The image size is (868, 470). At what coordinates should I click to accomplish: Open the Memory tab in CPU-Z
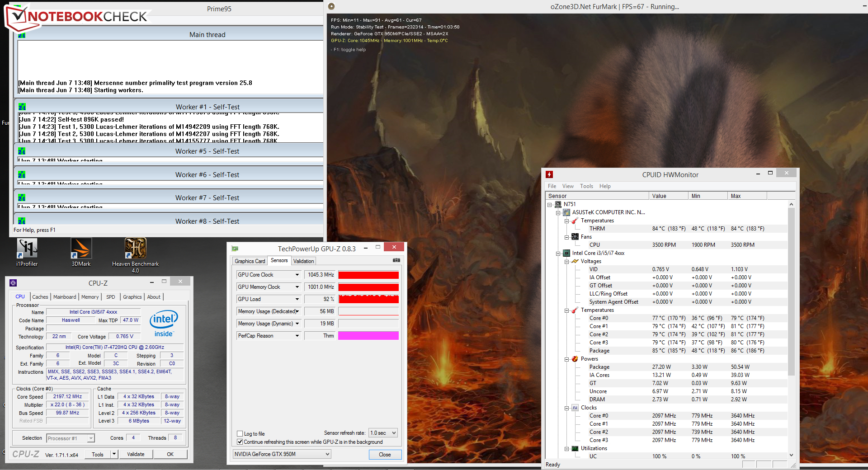(90, 297)
